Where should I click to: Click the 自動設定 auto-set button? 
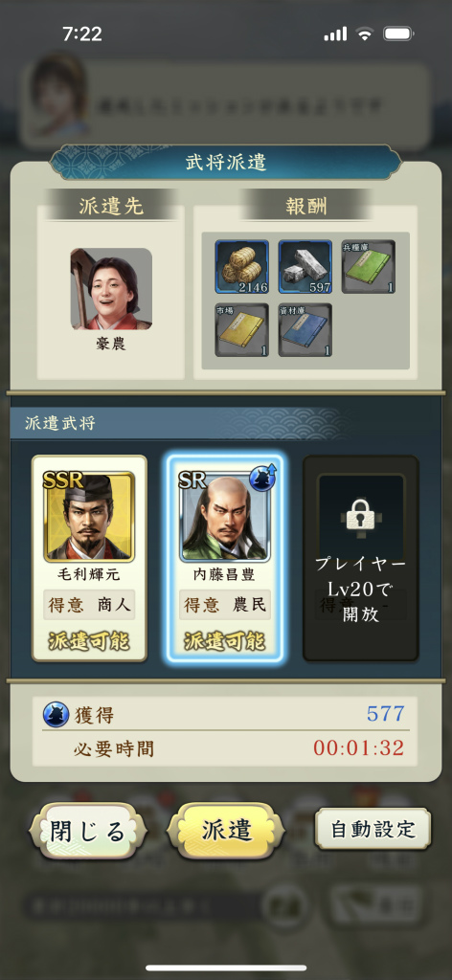point(373,829)
